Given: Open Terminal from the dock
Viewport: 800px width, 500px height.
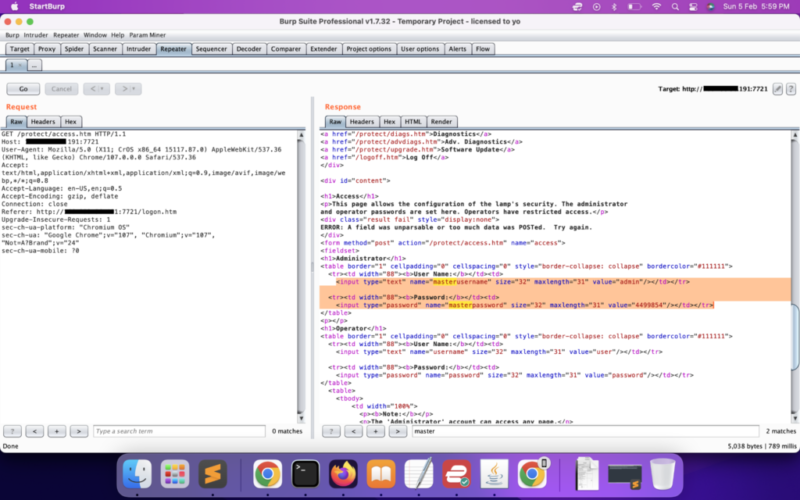Looking at the screenshot, I should point(305,474).
